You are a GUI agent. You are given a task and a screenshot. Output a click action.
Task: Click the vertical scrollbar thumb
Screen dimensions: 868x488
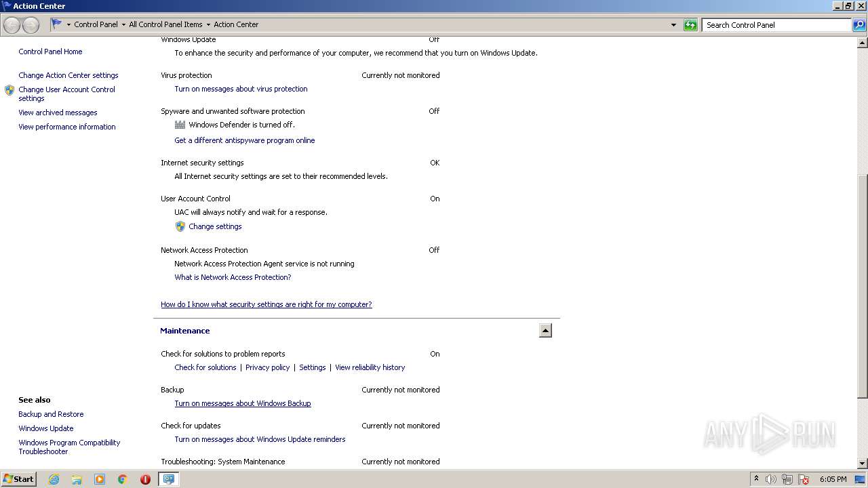point(863,286)
